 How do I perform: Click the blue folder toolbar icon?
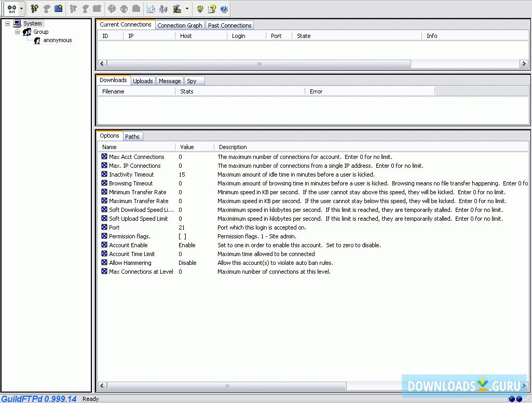click(x=59, y=9)
